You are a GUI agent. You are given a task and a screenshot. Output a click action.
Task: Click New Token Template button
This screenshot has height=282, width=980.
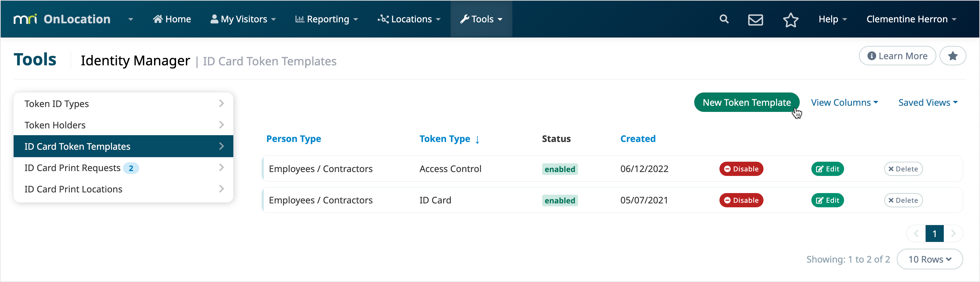746,102
